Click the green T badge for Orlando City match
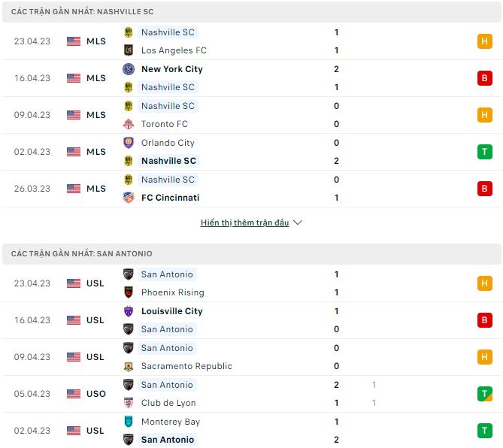This screenshot has width=503, height=448. pyautogui.click(x=485, y=152)
